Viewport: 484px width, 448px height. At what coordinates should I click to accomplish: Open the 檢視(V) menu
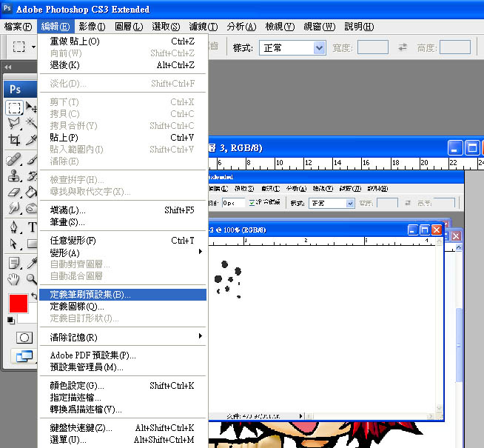click(x=280, y=27)
